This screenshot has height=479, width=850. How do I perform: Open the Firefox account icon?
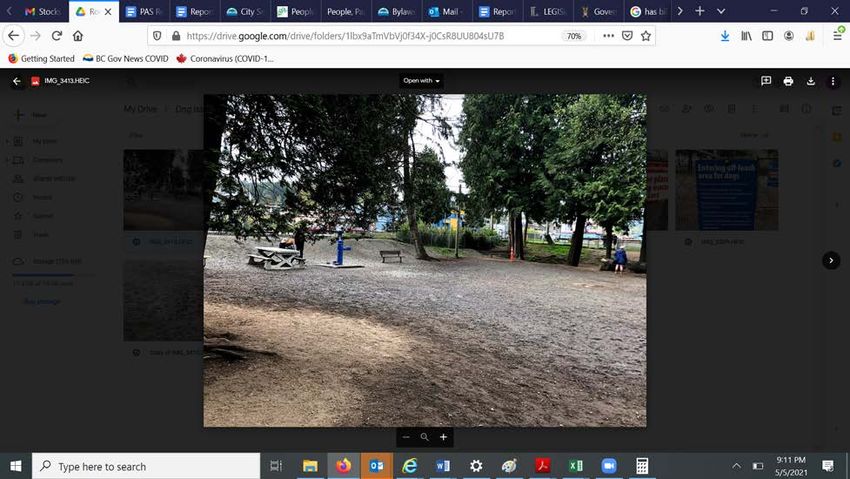click(789, 36)
